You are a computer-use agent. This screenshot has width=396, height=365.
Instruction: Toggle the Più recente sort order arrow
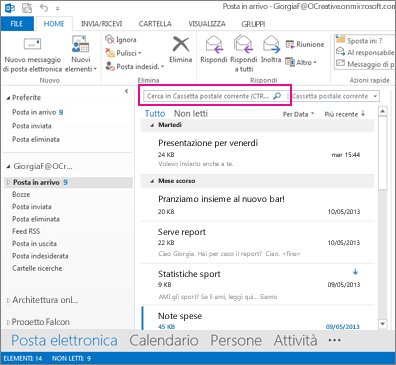click(363, 114)
